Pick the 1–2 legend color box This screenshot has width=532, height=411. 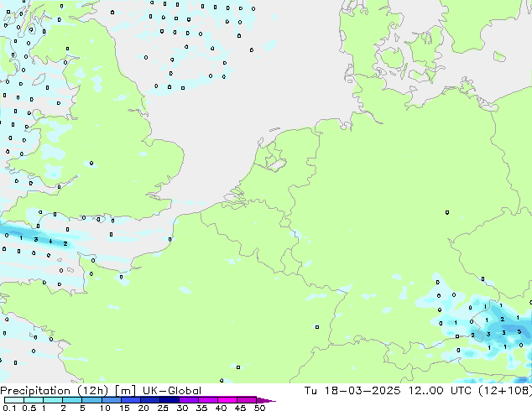coord(53,400)
